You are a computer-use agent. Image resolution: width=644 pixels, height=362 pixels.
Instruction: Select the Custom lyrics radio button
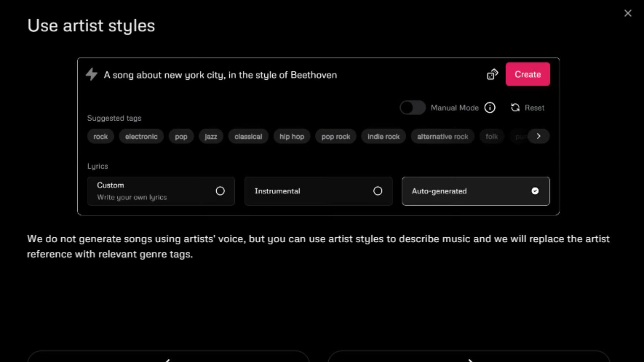tap(220, 191)
